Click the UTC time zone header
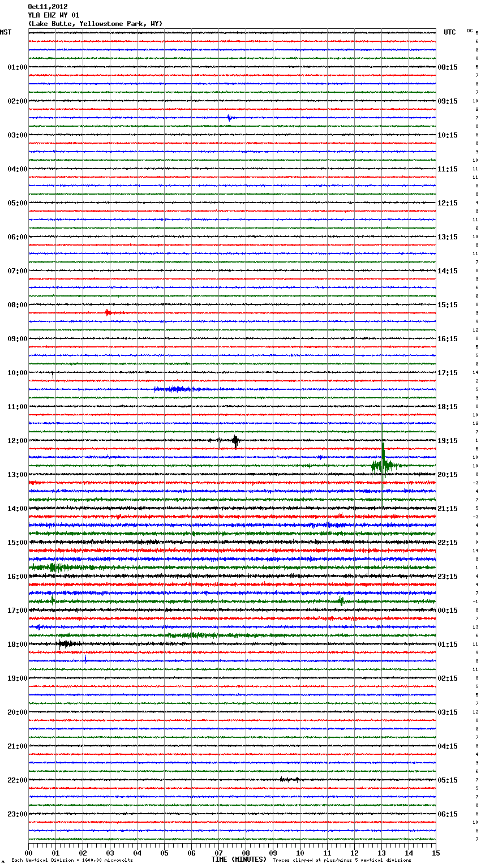Viewport: 481px width, 868px height. [449, 32]
